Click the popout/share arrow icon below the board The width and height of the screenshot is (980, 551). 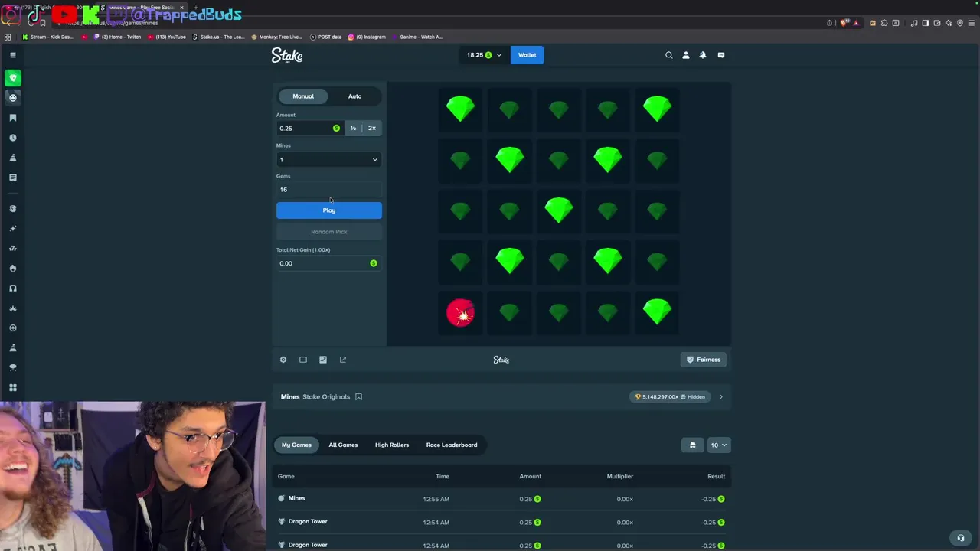[x=343, y=360]
